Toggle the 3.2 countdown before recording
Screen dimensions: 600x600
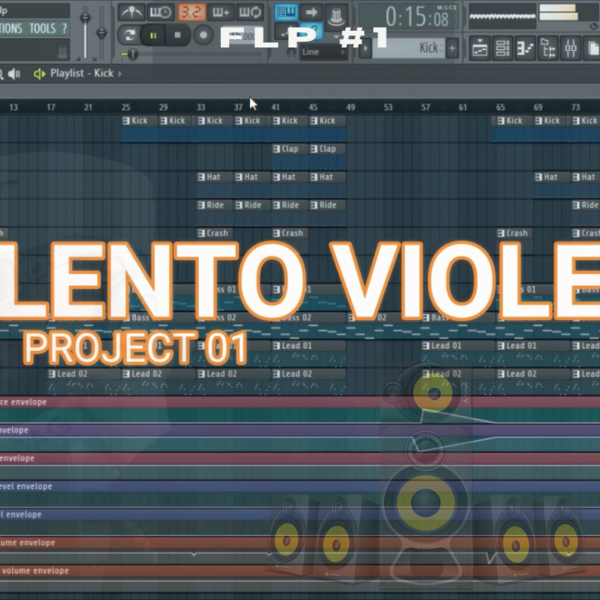(x=191, y=13)
